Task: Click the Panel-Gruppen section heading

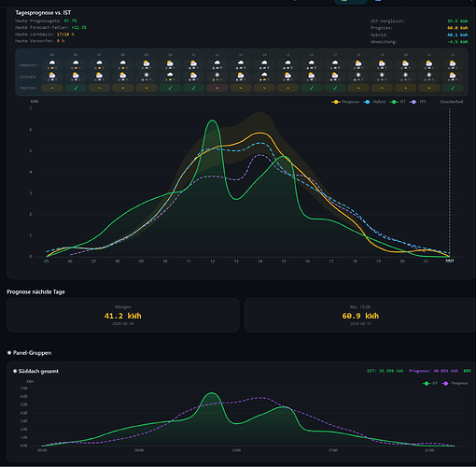Action: pos(29,353)
